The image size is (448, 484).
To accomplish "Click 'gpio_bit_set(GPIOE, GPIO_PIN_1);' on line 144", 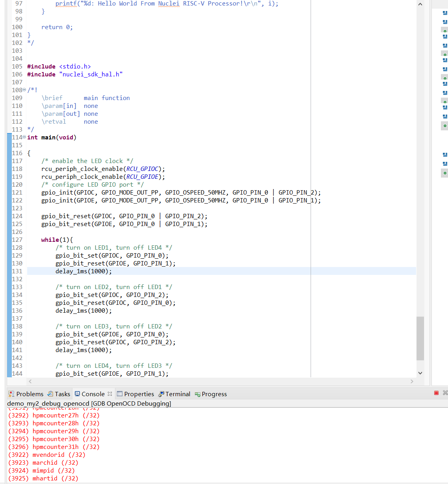I will point(112,373).
